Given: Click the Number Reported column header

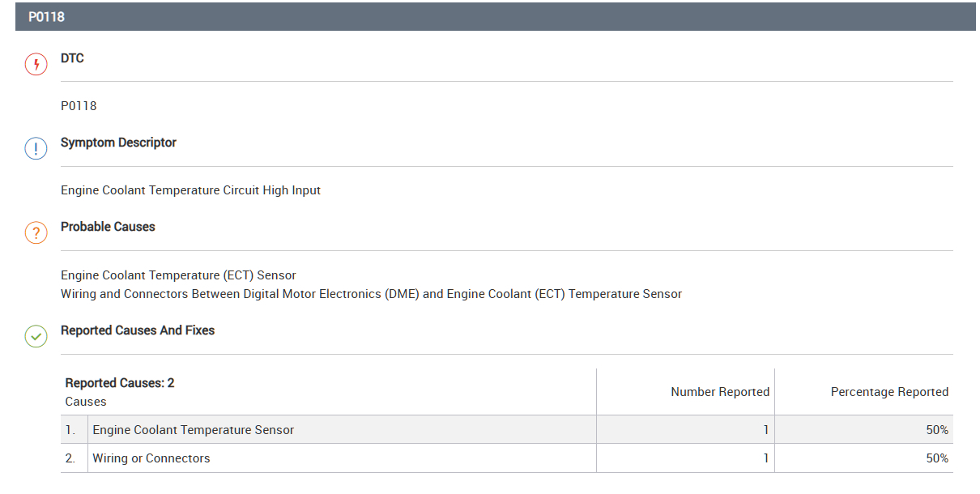Looking at the screenshot, I should click(x=719, y=392).
